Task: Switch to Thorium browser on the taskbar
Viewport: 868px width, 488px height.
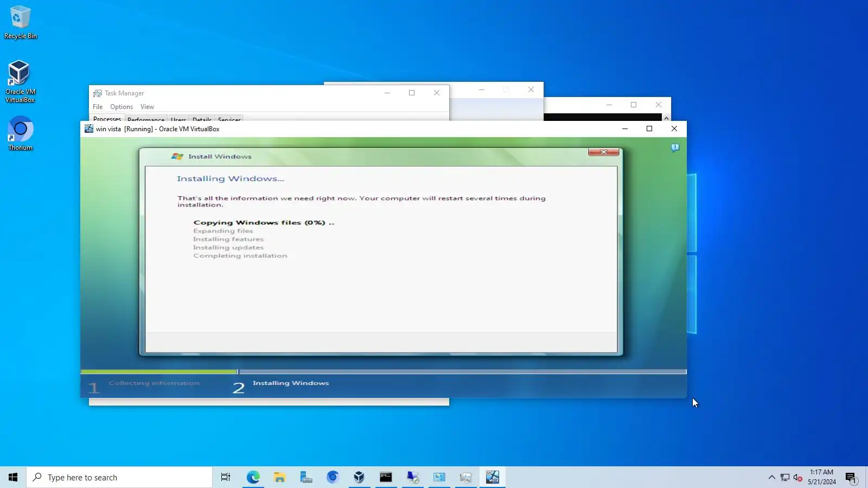Action: [x=333, y=477]
